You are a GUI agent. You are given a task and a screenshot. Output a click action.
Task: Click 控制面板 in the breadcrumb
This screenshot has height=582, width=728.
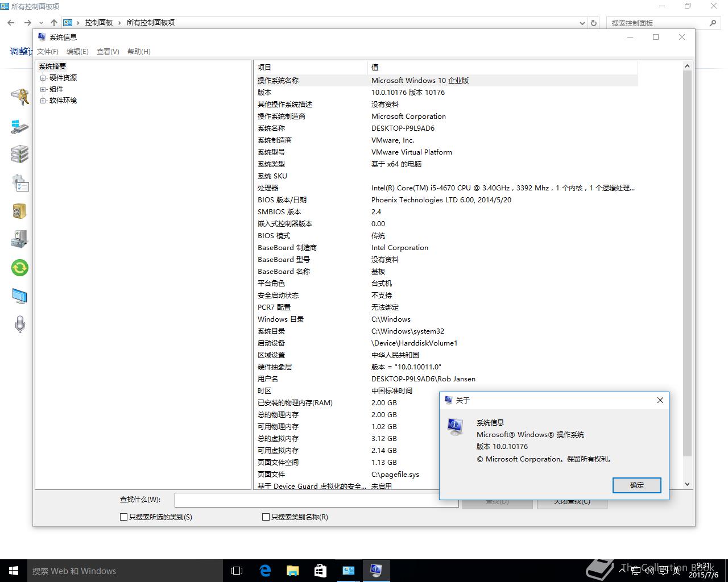[x=99, y=23]
